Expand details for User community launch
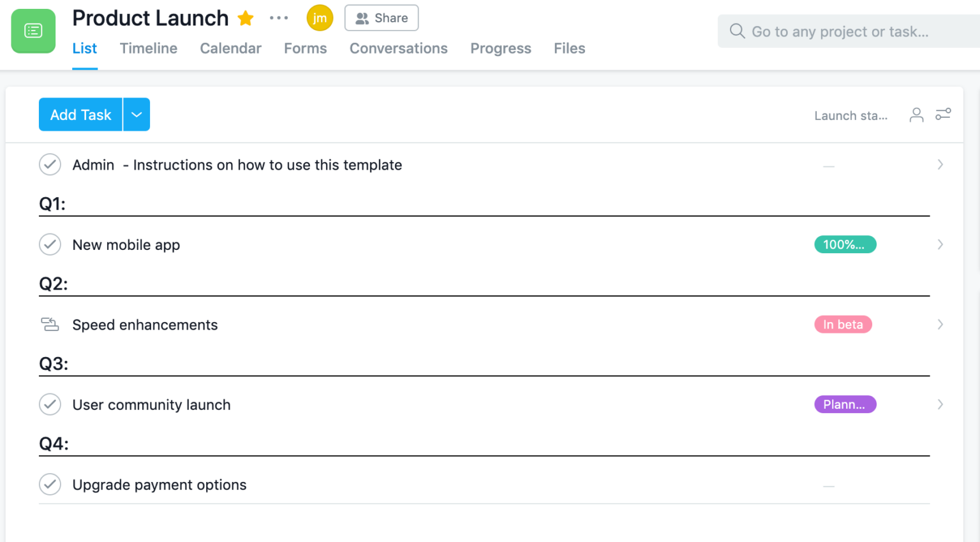The height and width of the screenshot is (542, 980). (940, 404)
